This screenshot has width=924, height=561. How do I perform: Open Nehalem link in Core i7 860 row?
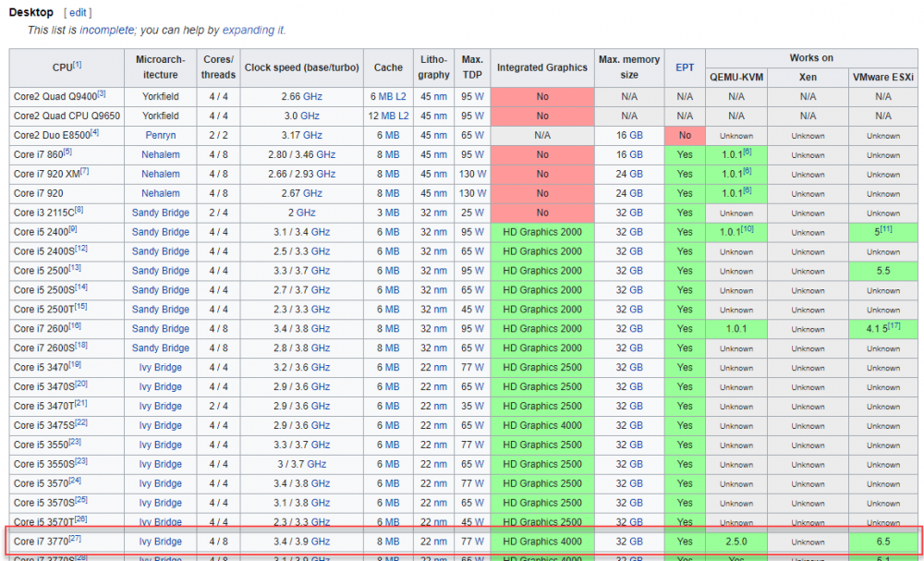click(x=160, y=155)
